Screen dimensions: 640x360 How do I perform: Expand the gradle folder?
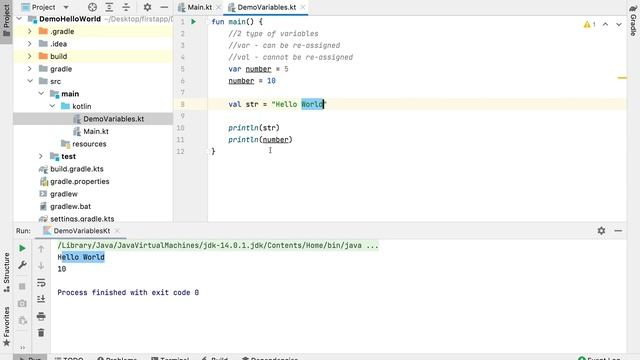pos(29,69)
